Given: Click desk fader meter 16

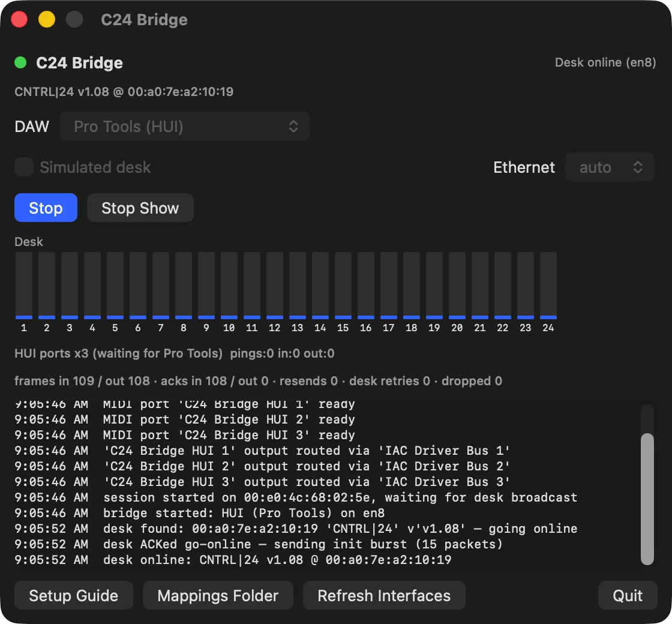Looking at the screenshot, I should (365, 286).
